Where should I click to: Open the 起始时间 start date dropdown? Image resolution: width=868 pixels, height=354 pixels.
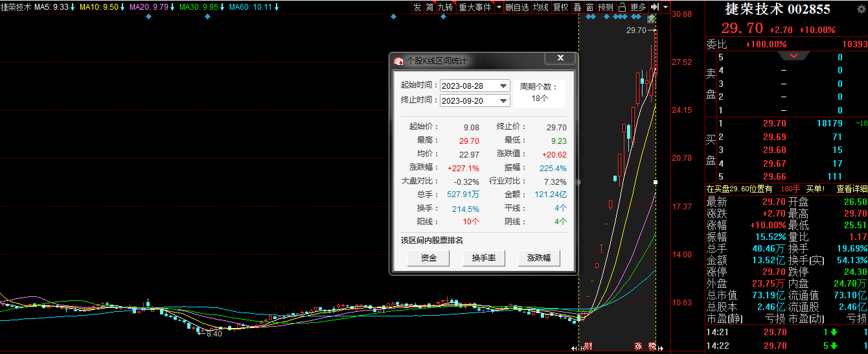[x=503, y=86]
